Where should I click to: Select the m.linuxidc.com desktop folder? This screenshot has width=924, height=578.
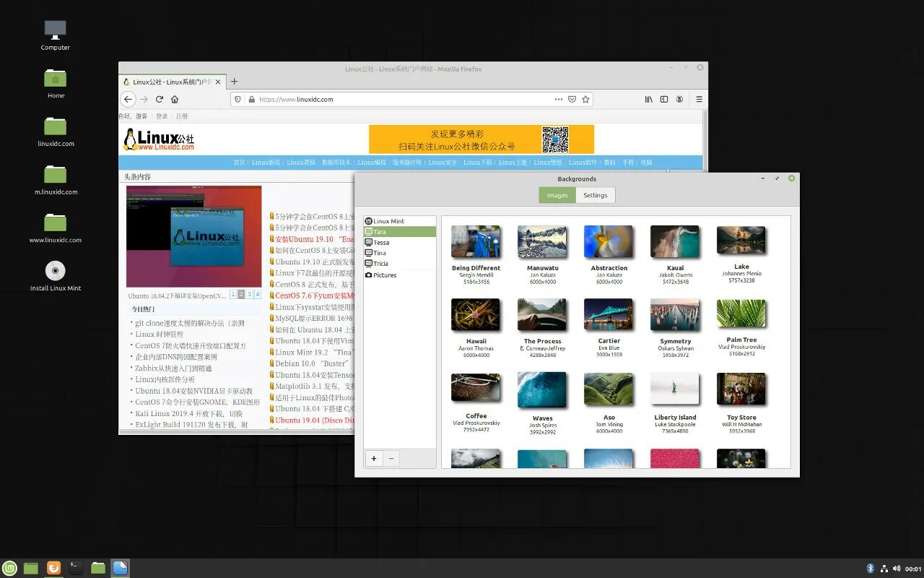pyautogui.click(x=56, y=181)
